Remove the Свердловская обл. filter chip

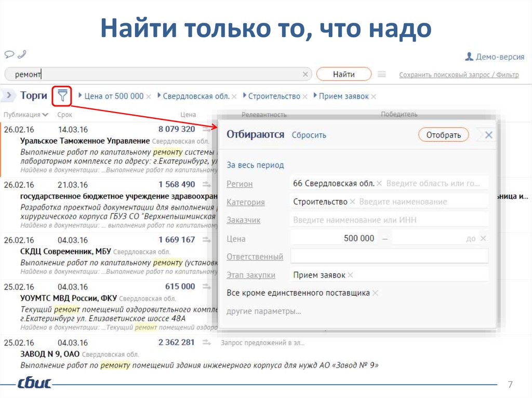(234, 97)
